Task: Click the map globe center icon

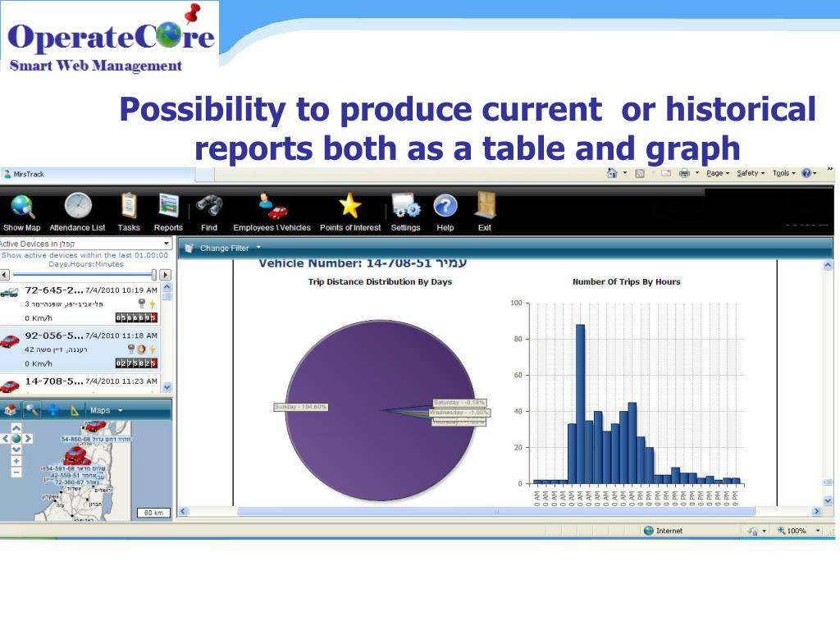Action: pyautogui.click(x=16, y=438)
